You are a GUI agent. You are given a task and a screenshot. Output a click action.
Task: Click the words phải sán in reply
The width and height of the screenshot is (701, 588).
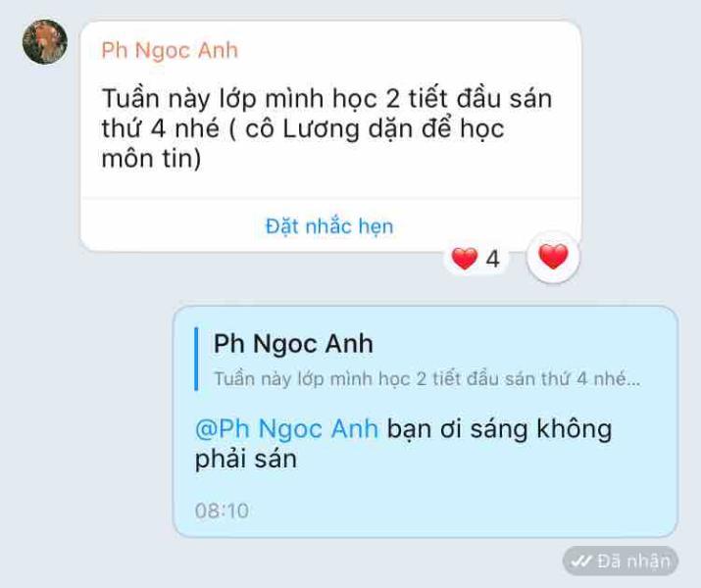point(246,461)
